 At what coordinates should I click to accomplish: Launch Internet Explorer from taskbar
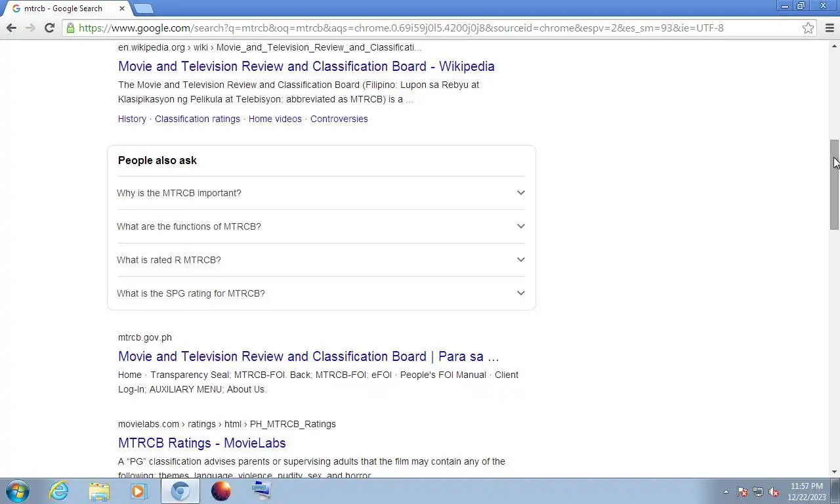(x=58, y=491)
